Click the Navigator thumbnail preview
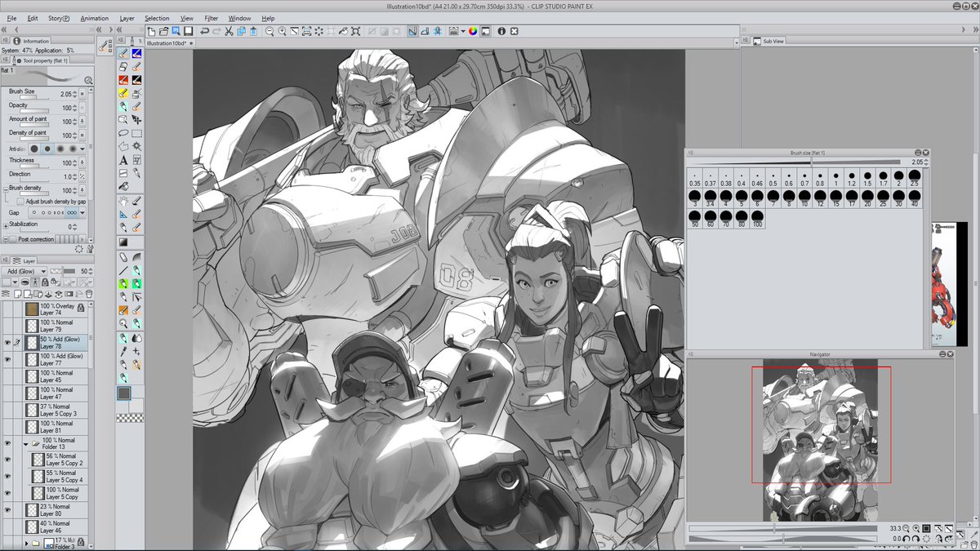 tap(820, 441)
